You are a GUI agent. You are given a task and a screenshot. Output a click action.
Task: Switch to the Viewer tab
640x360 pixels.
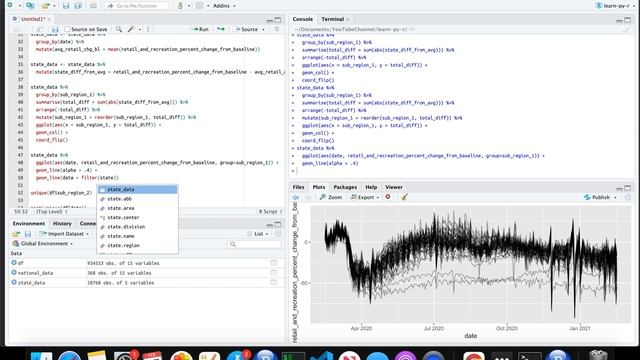394,187
